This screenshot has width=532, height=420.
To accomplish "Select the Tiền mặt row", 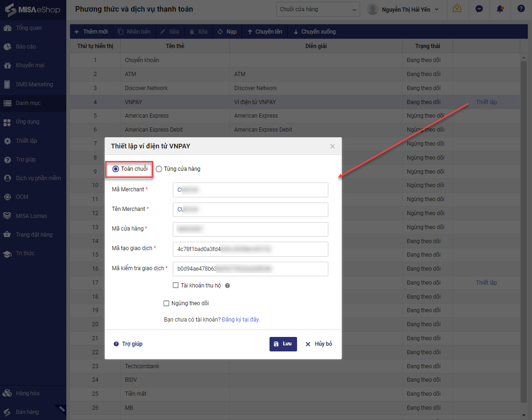I will [295, 394].
